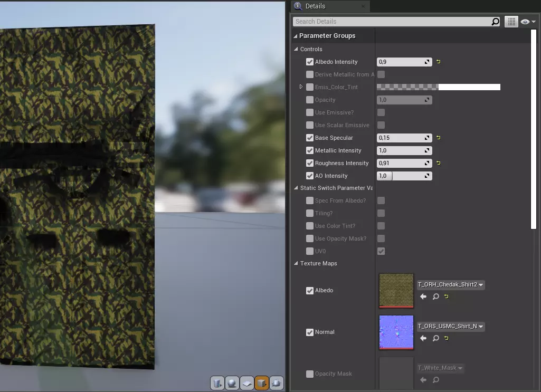Select the teapot-shaped preview mesh icon
The width and height of the screenshot is (541, 392).
tap(276, 383)
